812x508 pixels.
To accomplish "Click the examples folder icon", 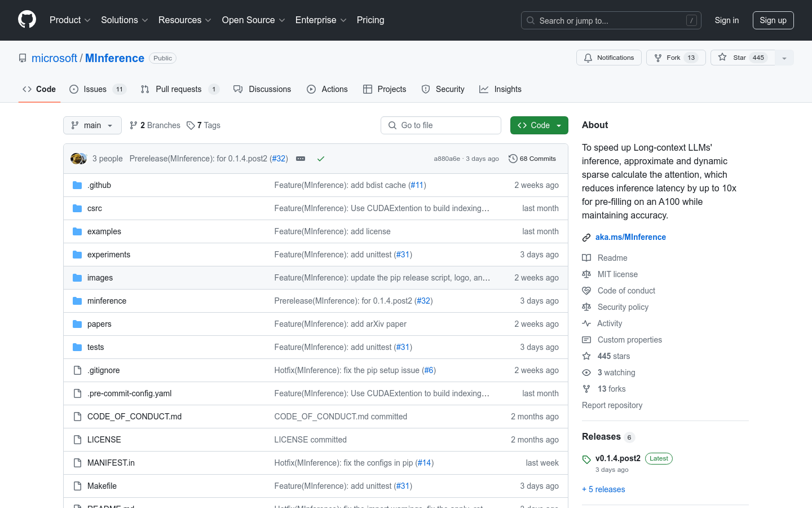I will pyautogui.click(x=77, y=231).
